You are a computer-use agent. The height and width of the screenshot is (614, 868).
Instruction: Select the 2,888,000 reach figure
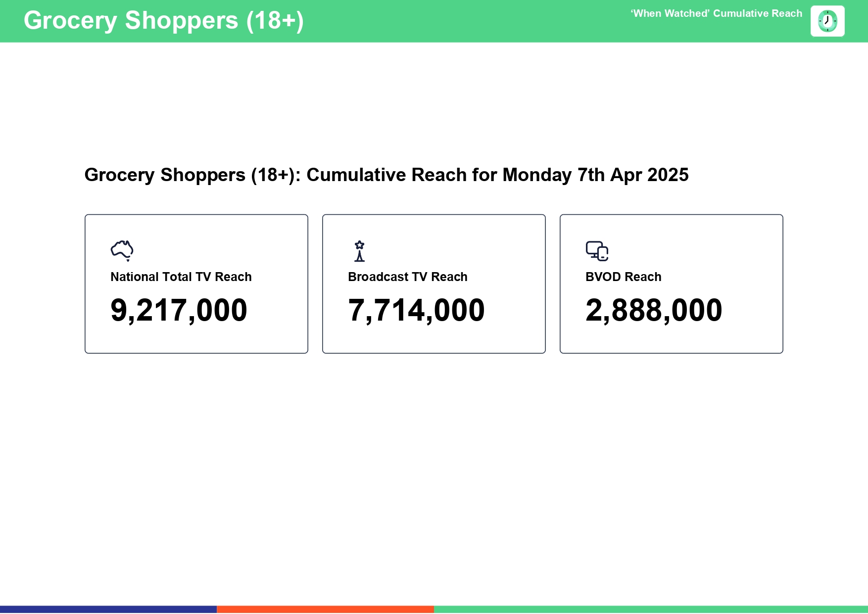coord(654,310)
